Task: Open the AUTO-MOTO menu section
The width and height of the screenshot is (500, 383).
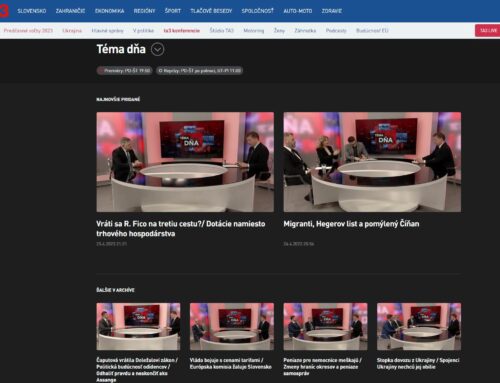Action: (x=298, y=11)
